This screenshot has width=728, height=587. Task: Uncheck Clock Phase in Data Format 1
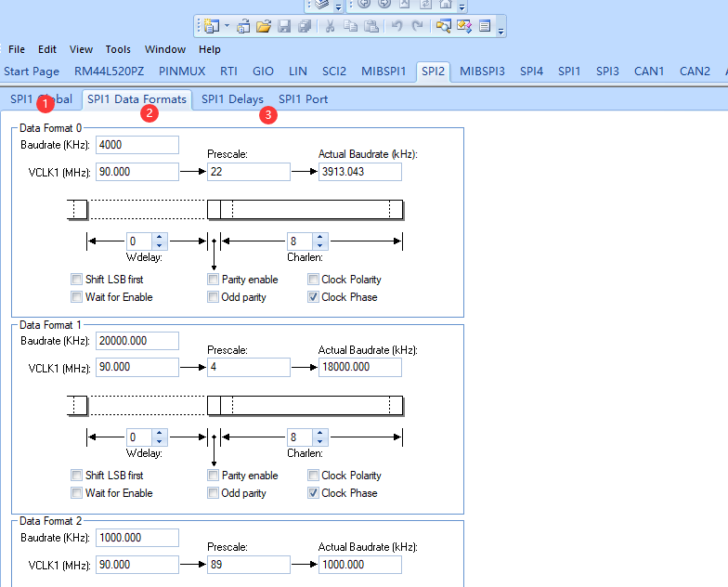pyautogui.click(x=314, y=493)
